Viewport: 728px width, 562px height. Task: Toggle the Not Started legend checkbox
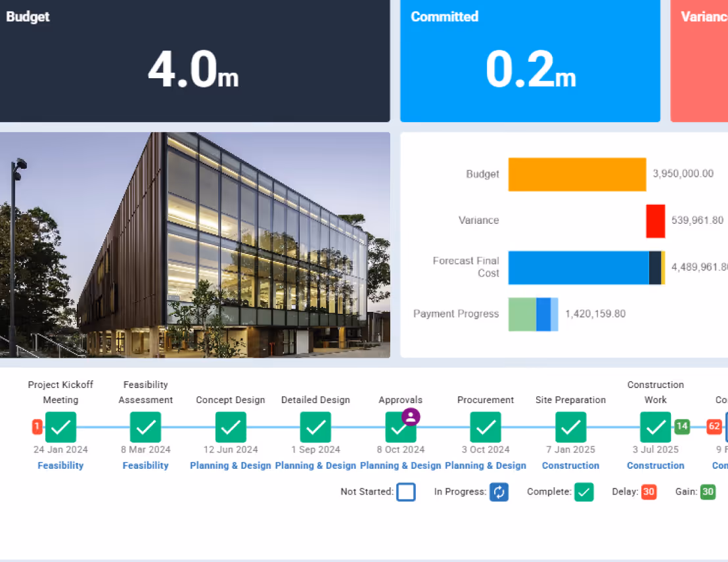click(x=406, y=492)
